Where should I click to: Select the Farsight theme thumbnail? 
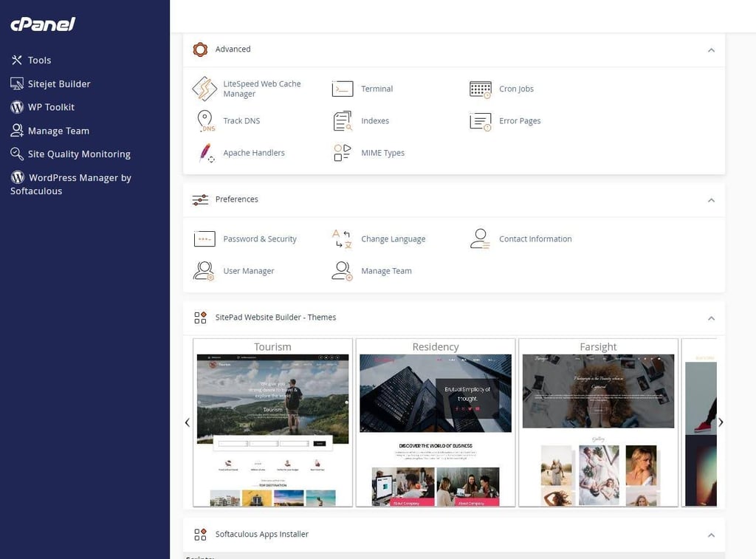(x=598, y=422)
